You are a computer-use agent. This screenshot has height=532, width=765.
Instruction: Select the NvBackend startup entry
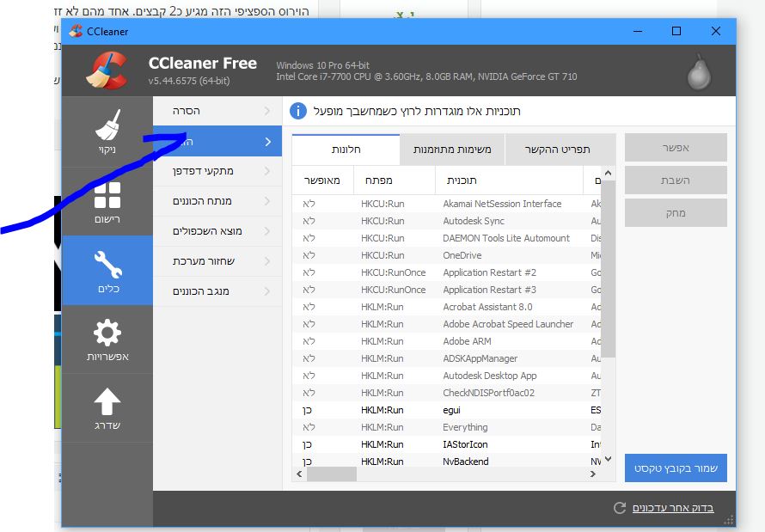446,462
